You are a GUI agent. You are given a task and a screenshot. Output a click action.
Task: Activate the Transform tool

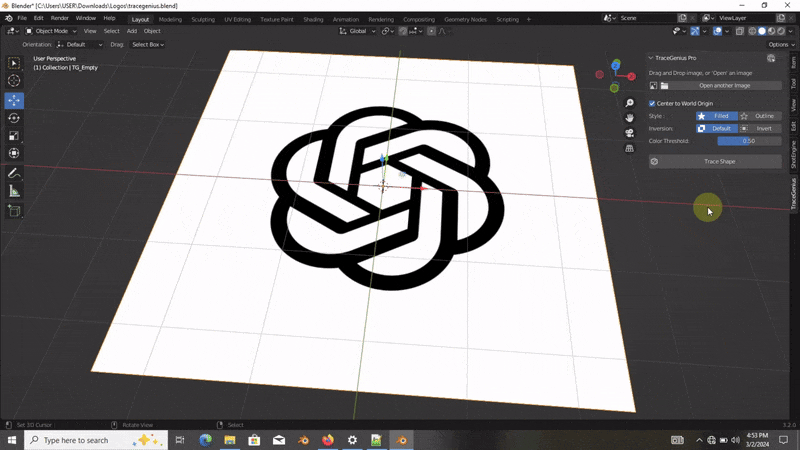[x=14, y=153]
